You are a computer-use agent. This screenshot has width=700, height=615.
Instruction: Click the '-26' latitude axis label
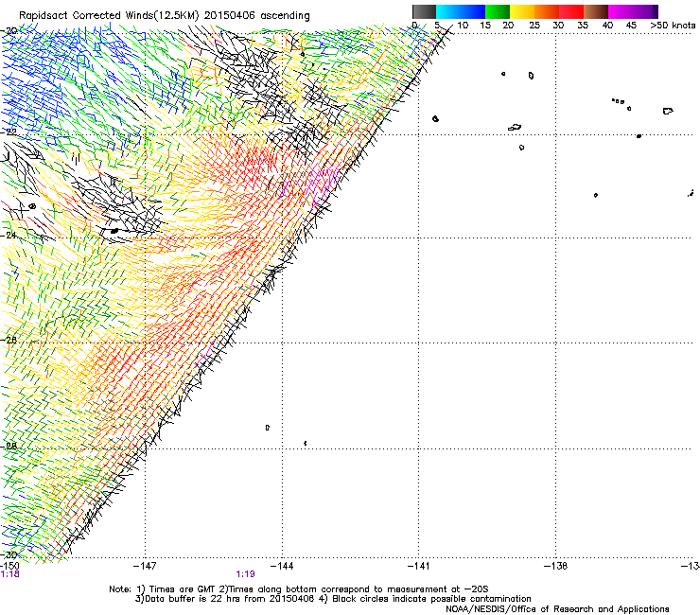[x=9, y=340]
